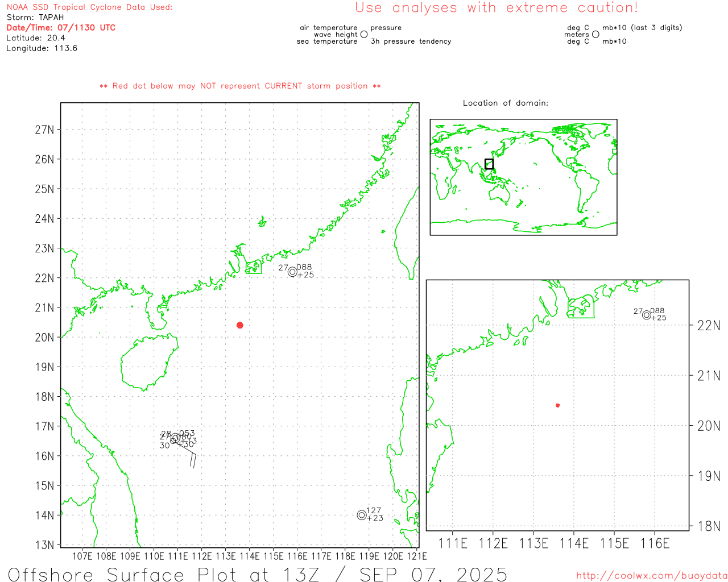Click the 'Use analyses with extreme caution!' warning

(x=497, y=8)
